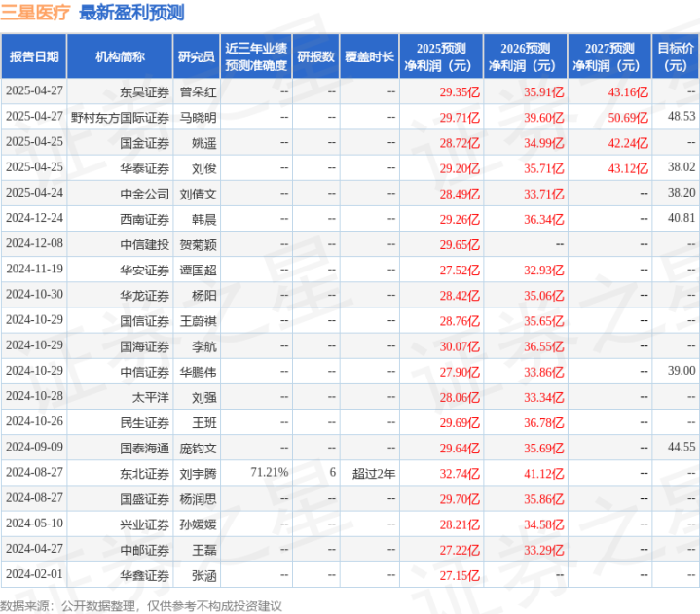Click the 2025预测净利润 column header
The image size is (700, 614).
point(441,56)
